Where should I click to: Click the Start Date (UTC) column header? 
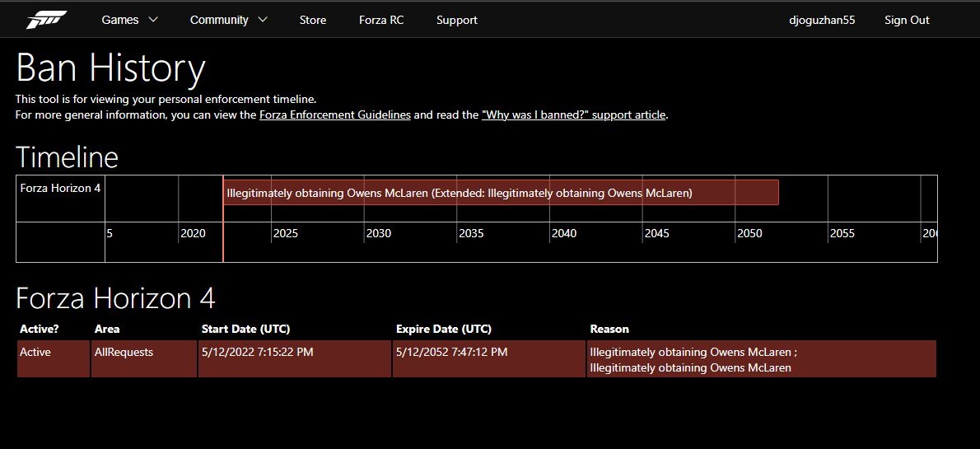[245, 329]
